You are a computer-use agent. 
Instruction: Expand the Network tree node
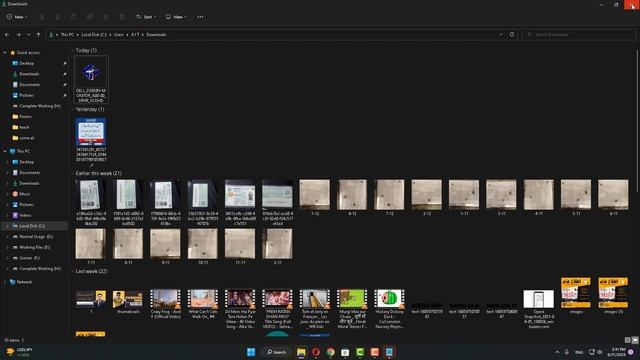pos(5,282)
